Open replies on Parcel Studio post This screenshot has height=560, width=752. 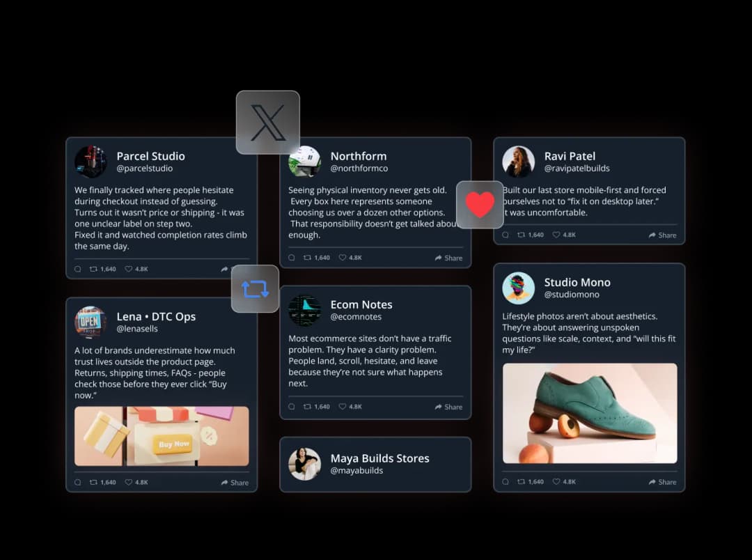(x=78, y=269)
